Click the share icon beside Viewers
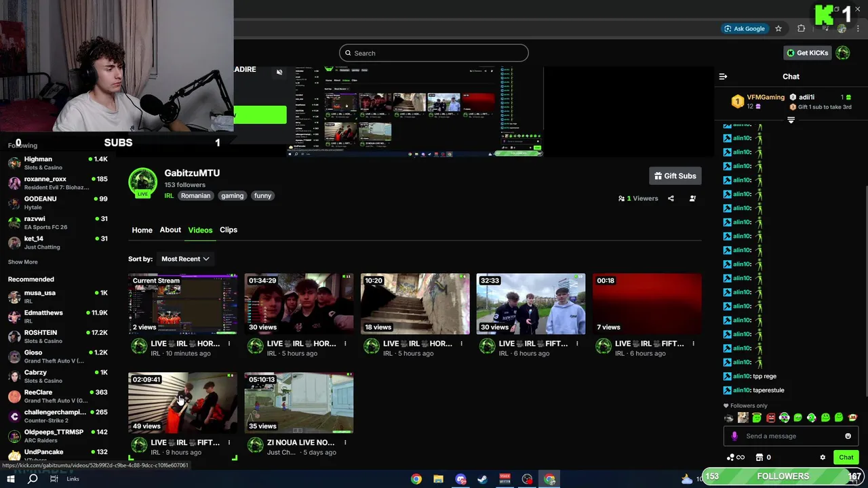The image size is (868, 488). pos(671,199)
